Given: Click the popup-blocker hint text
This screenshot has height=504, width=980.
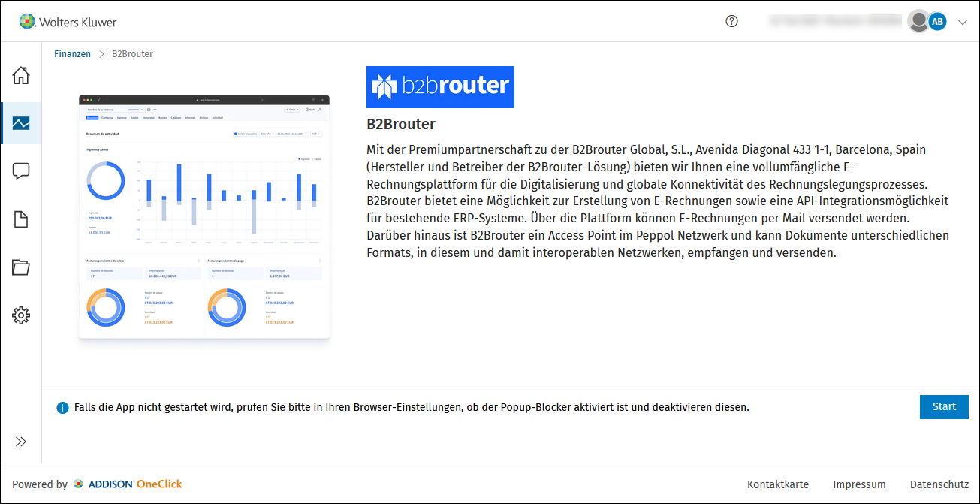Looking at the screenshot, I should (x=412, y=408).
